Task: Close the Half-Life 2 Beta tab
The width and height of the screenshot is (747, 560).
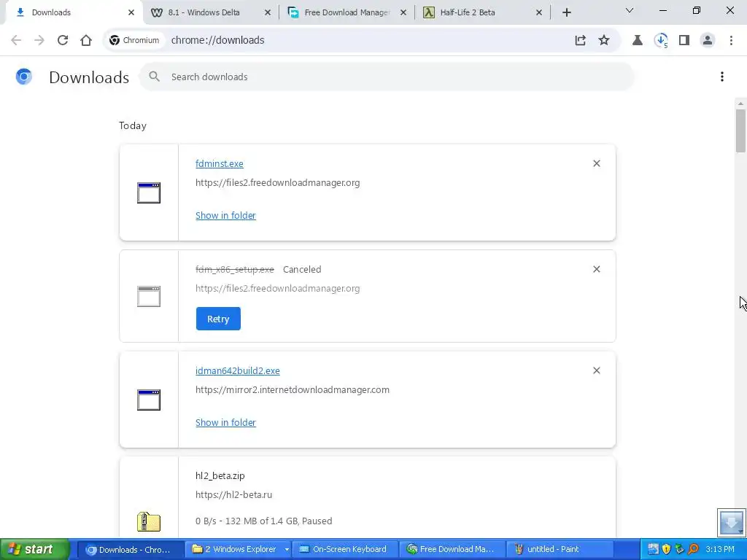Action: click(x=539, y=12)
